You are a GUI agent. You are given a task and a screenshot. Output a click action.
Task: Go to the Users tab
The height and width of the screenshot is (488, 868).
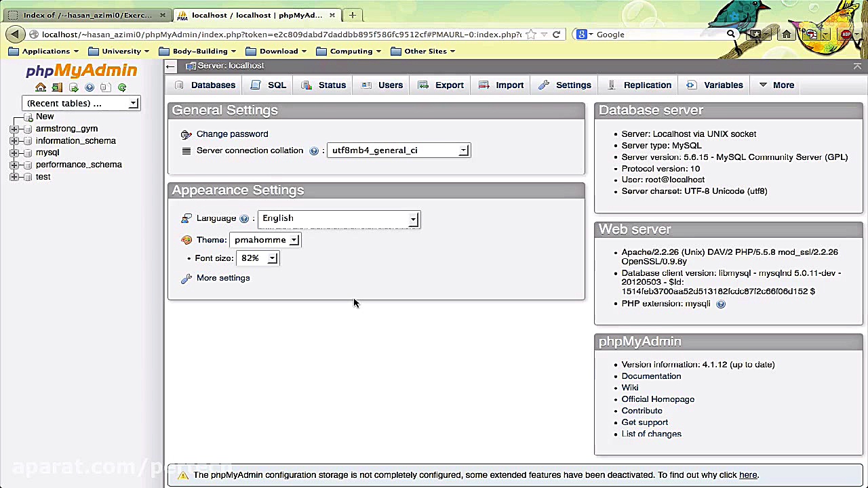pyautogui.click(x=382, y=85)
